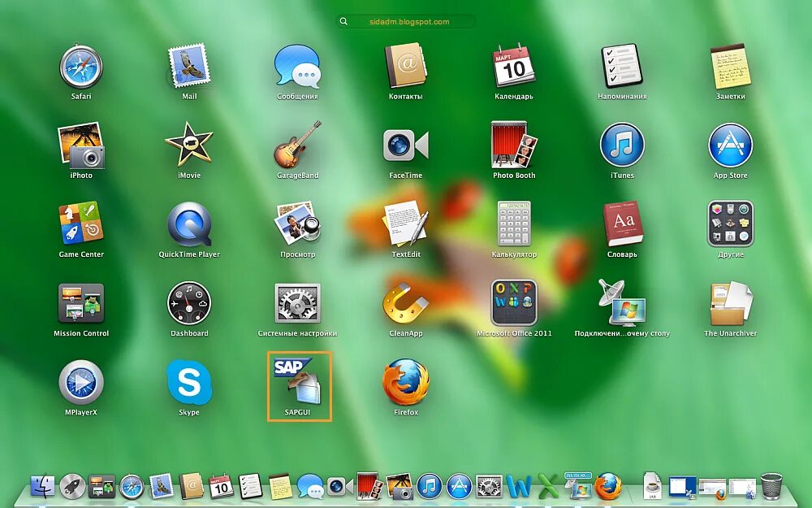Launch Mail from the Launchpad grid
Viewport: 812px width, 508px height.
(x=189, y=67)
